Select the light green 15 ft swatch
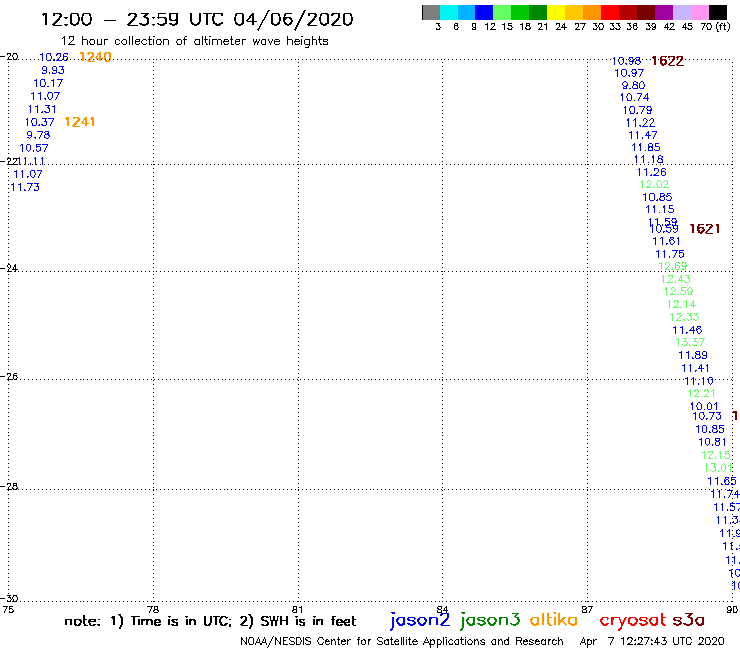740x650 pixels. tap(502, 12)
